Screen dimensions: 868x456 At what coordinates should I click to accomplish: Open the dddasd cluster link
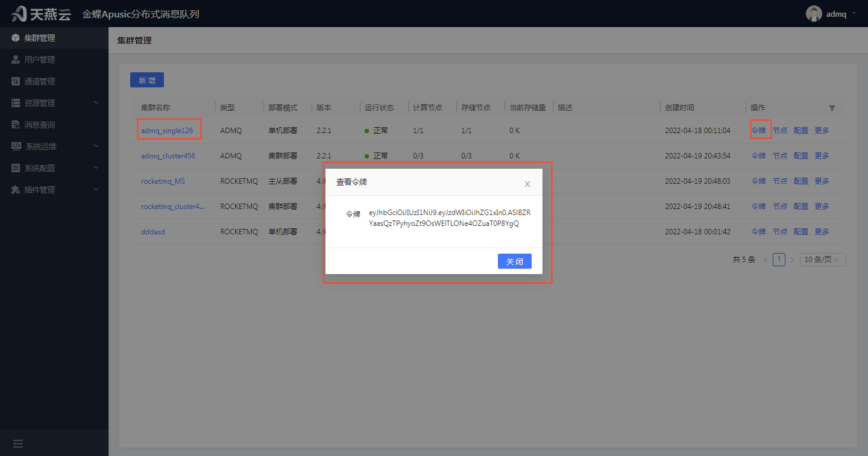[x=153, y=231]
